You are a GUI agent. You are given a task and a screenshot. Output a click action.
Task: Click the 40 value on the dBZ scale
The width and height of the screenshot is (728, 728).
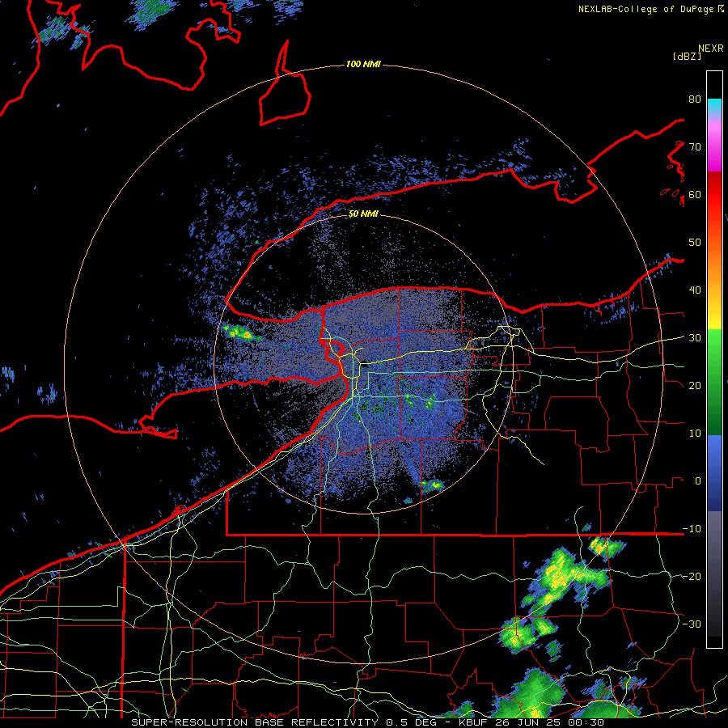click(695, 290)
